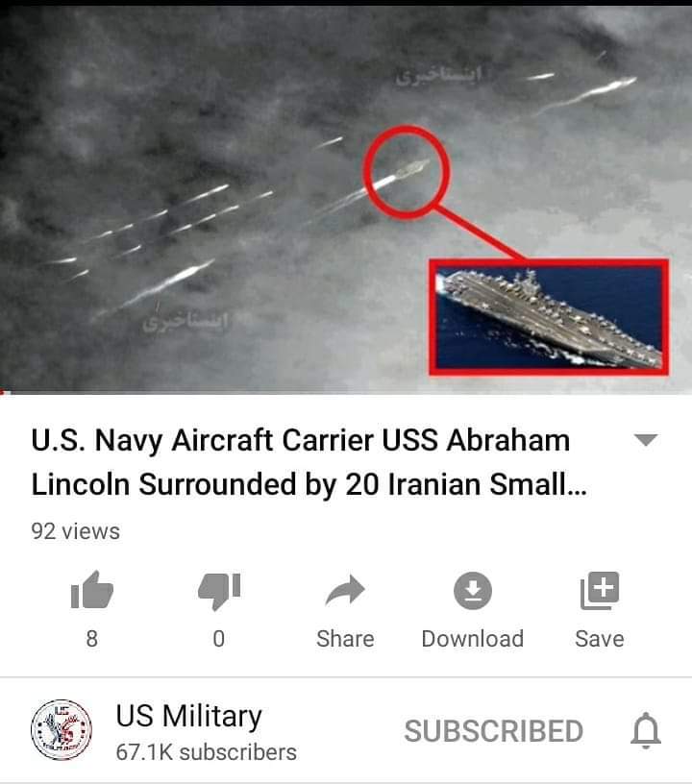Tap the 67.1K subscribers text
The width and height of the screenshot is (692, 784).
click(x=206, y=752)
